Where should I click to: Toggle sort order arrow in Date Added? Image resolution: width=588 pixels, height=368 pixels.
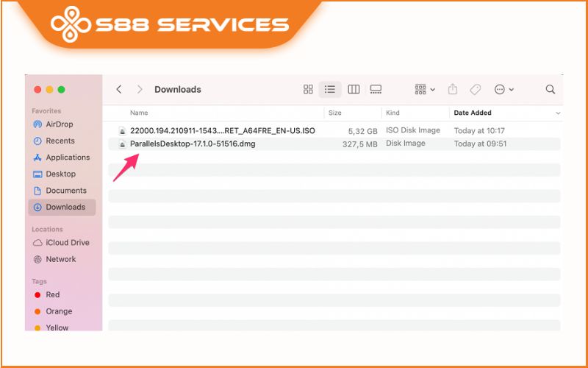pyautogui.click(x=558, y=113)
